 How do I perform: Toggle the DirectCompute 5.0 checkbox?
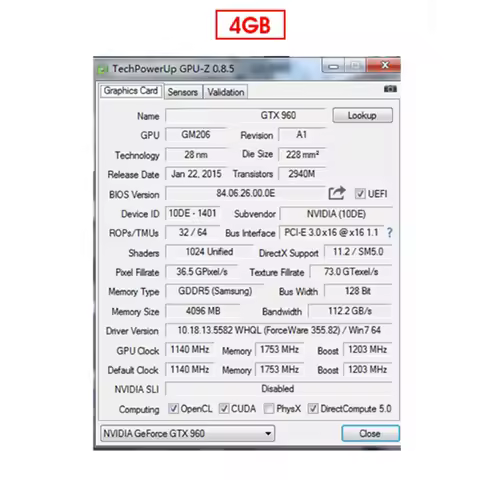tap(313, 408)
